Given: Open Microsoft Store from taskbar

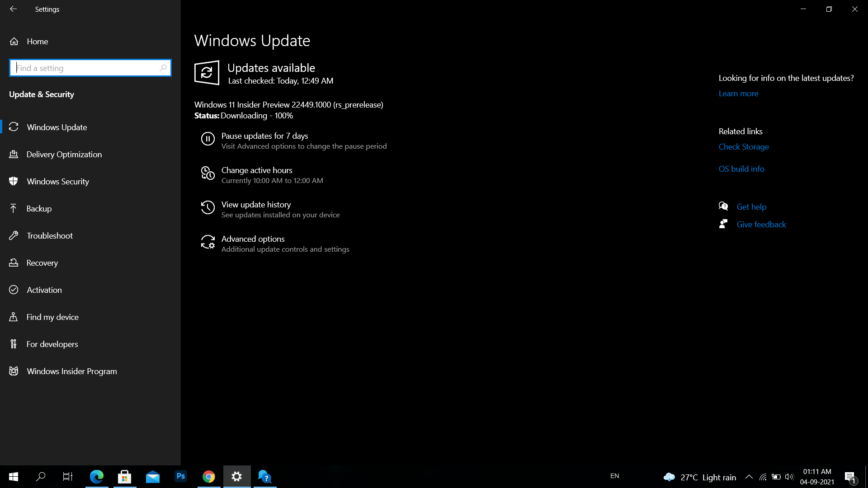Looking at the screenshot, I should (124, 477).
